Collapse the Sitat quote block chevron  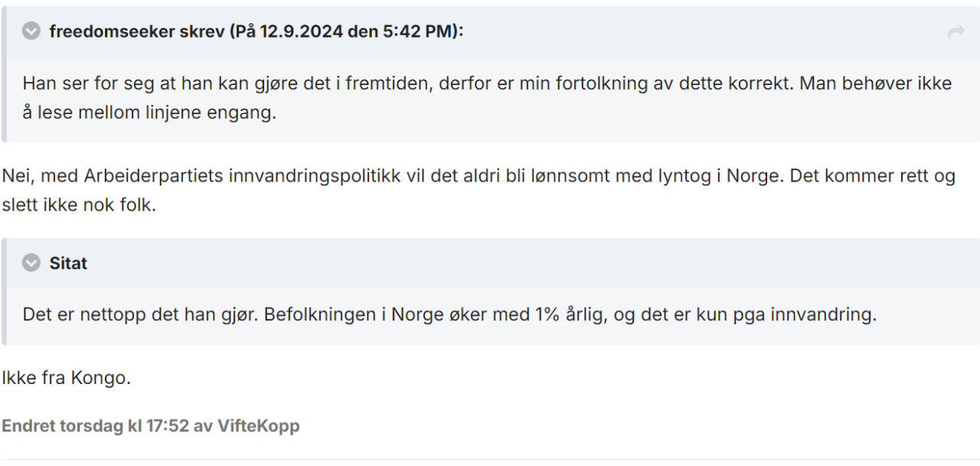[31, 263]
